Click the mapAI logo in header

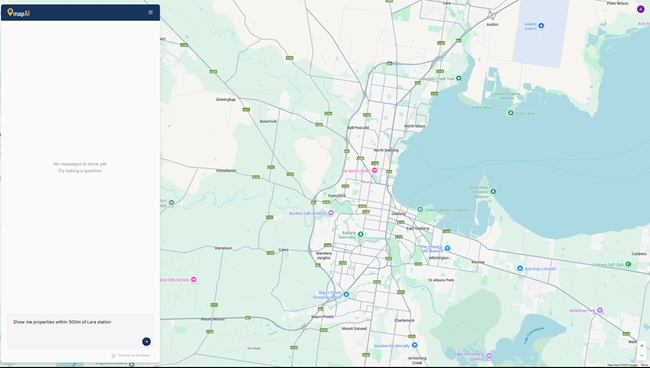click(x=19, y=13)
